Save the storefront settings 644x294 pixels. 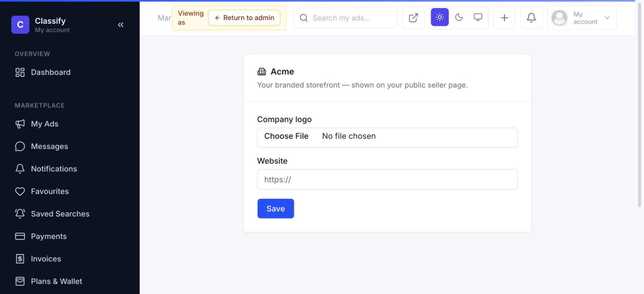pos(276,209)
